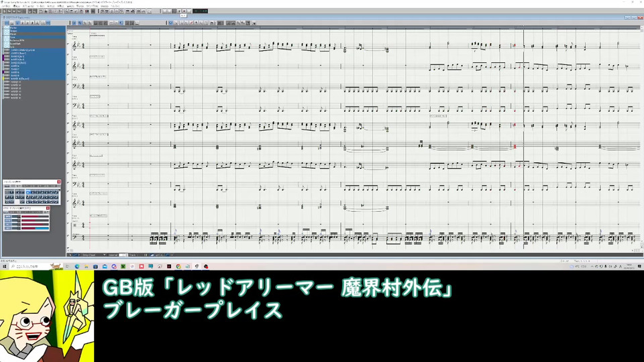644x362 pixels.
Task: Click the New file icon in main toolbar
Action: click(x=4, y=11)
